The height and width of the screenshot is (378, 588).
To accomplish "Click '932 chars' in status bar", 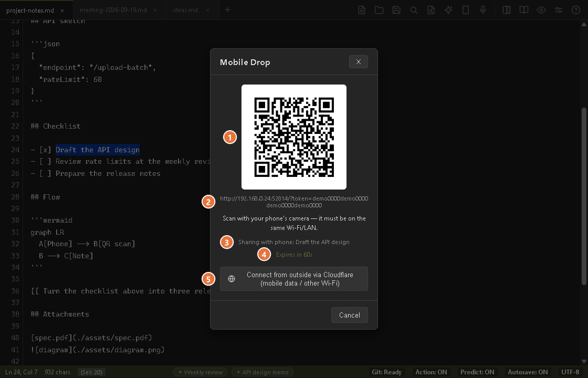I will [x=57, y=372].
